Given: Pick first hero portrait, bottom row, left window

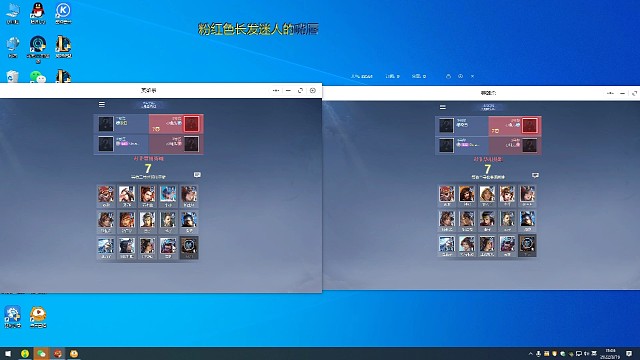Looking at the screenshot, I should coord(106,247).
